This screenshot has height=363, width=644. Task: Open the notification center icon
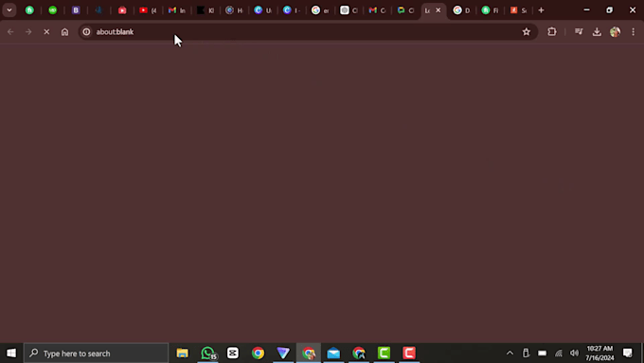(x=628, y=354)
